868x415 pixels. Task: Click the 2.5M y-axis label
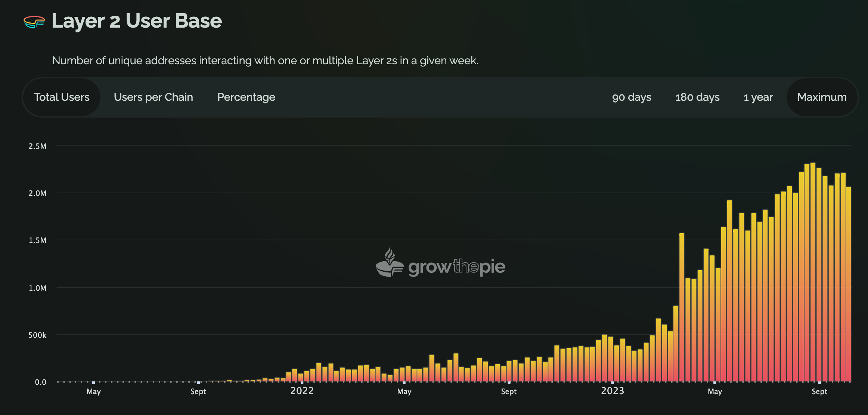tap(38, 146)
